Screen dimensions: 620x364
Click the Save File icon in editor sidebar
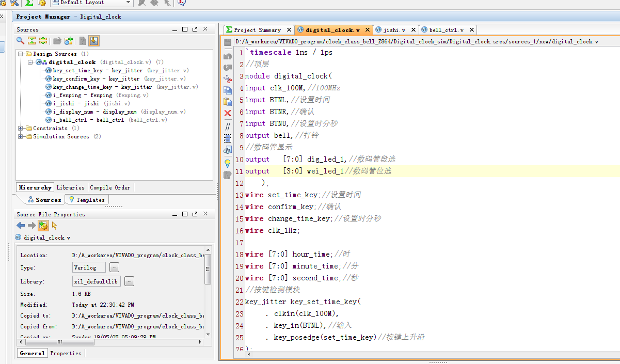click(x=228, y=42)
